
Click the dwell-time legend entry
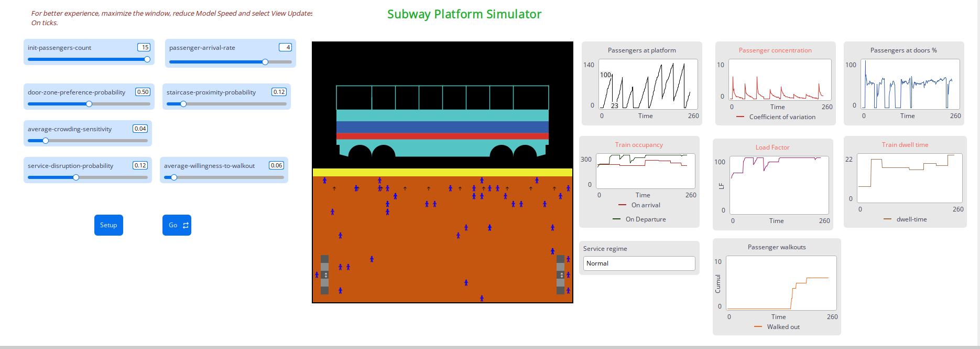[x=905, y=219]
